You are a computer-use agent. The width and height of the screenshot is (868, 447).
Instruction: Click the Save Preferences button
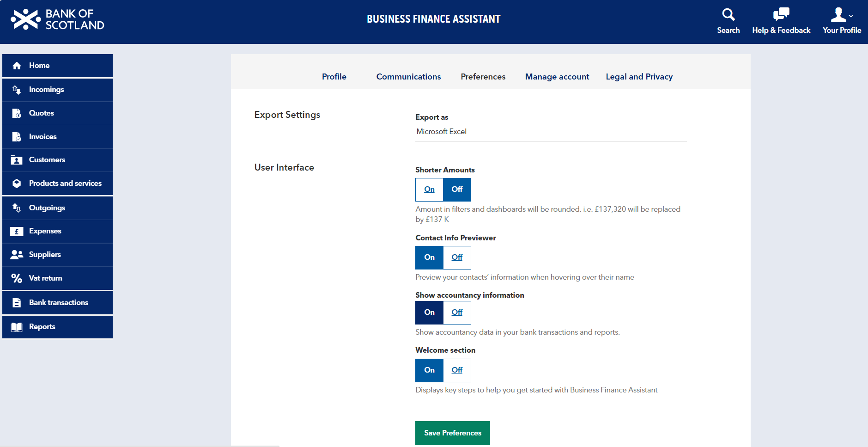453,433
